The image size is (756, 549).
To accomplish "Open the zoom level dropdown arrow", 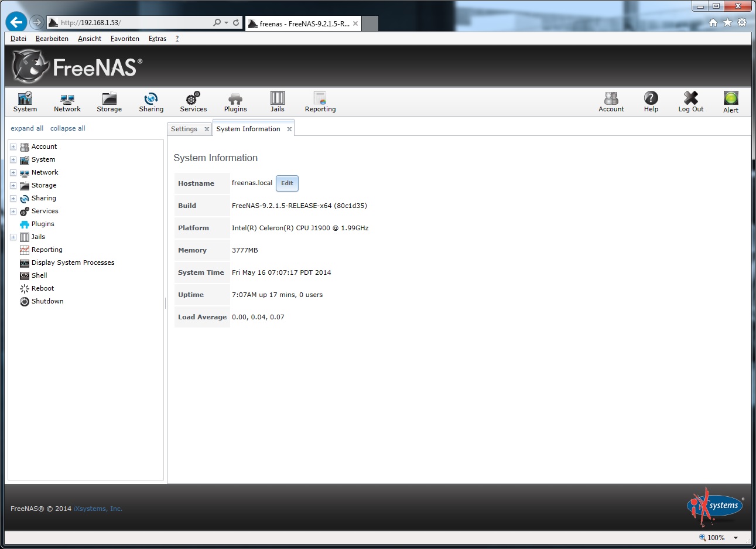I will point(736,538).
